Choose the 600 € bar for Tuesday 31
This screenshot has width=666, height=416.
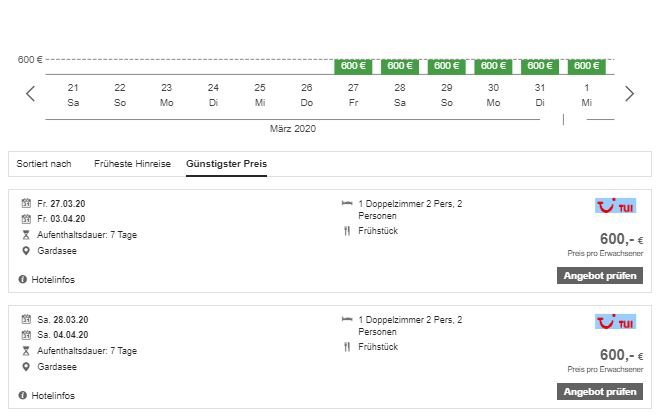(540, 66)
